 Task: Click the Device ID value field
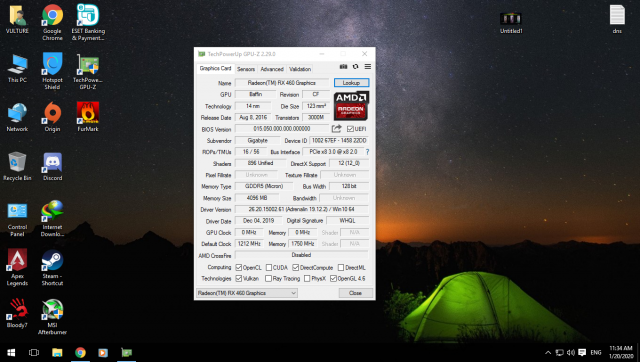pyautogui.click(x=339, y=140)
